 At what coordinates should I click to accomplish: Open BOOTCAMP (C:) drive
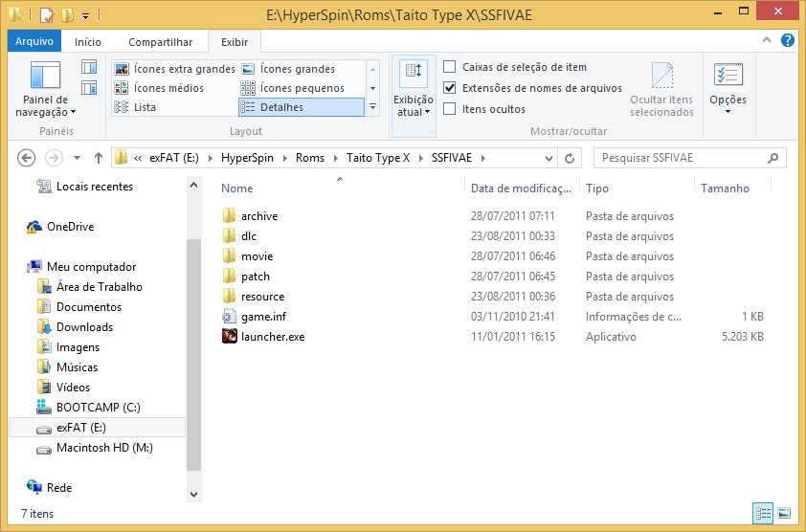click(x=89, y=407)
